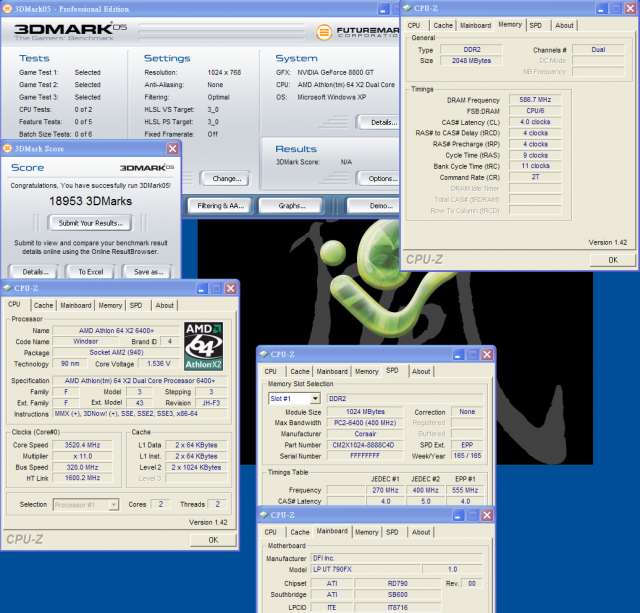Click OK in CPU-Z processor window

(213, 540)
